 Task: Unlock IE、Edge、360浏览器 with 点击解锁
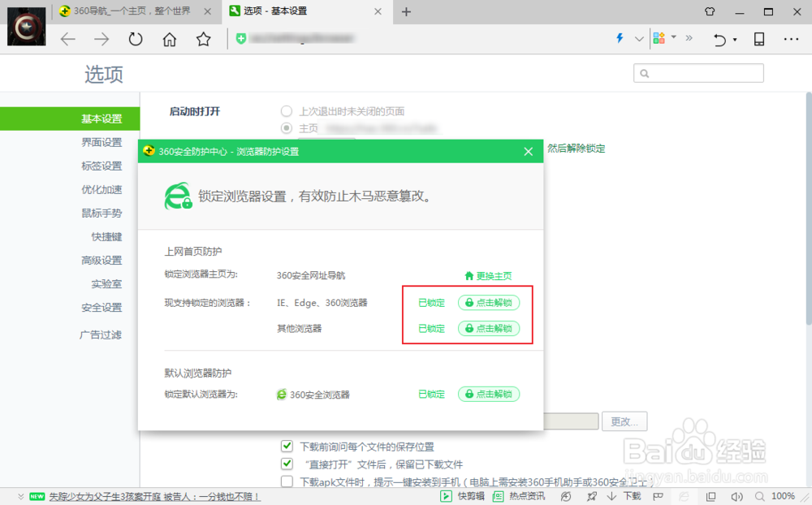(x=489, y=303)
